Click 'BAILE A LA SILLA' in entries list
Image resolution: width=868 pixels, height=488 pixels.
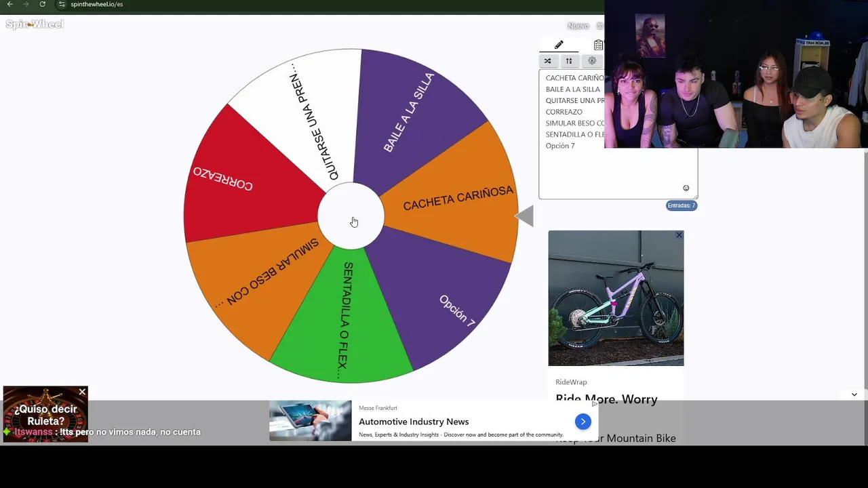(573, 89)
